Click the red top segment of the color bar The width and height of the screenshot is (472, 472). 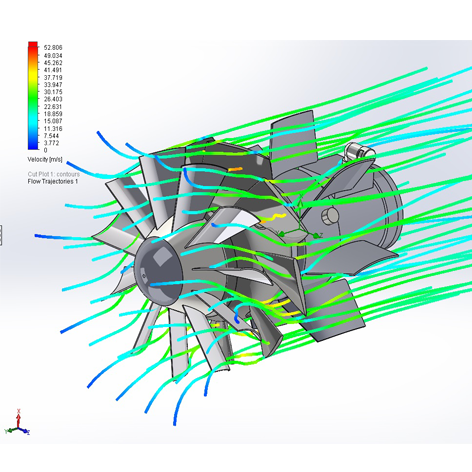tap(33, 45)
